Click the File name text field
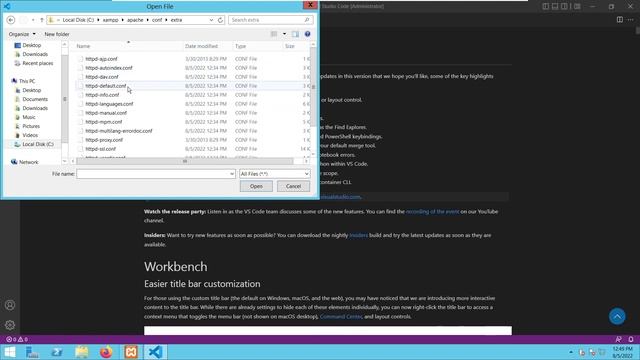The width and height of the screenshot is (640, 360). (x=153, y=174)
